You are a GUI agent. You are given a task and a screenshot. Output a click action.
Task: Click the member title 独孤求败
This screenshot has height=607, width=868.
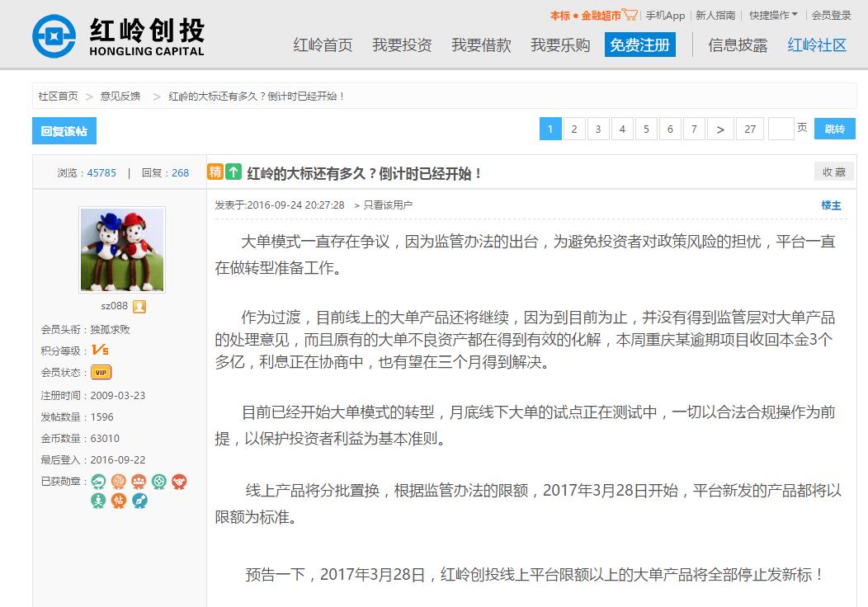[x=111, y=329]
